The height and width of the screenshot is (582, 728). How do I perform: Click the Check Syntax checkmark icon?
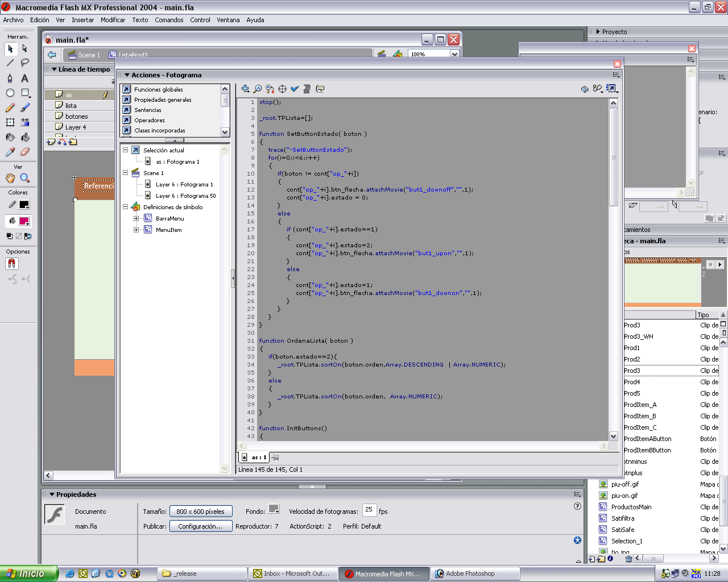coord(295,89)
